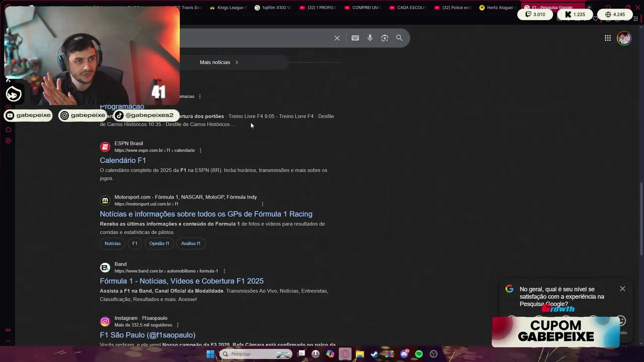The image size is (644, 362).
Task: Click the Opera GX taskbar icon
Action: pyautogui.click(x=345, y=354)
